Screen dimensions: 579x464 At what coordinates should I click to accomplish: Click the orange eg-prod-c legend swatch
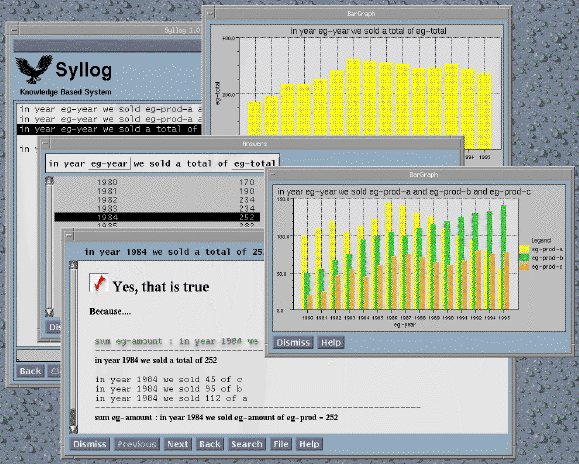[x=524, y=267]
